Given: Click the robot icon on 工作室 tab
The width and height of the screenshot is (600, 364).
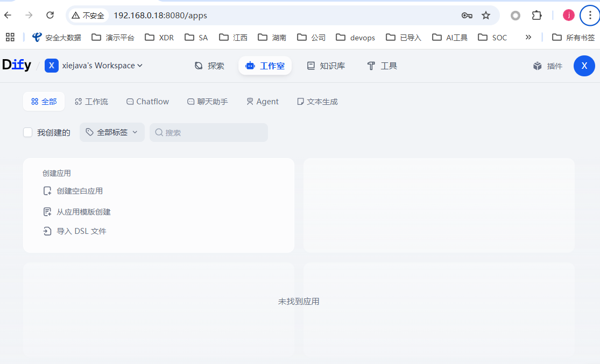Looking at the screenshot, I should coord(249,65).
